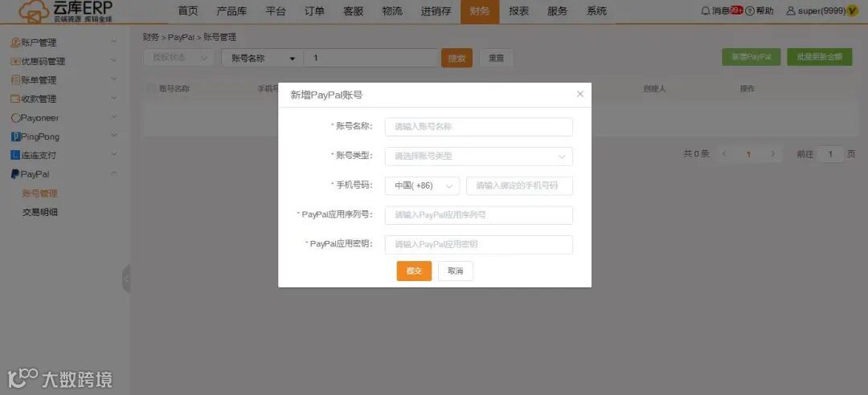Open the 物流 top menu
This screenshot has width=868, height=395.
point(392,11)
